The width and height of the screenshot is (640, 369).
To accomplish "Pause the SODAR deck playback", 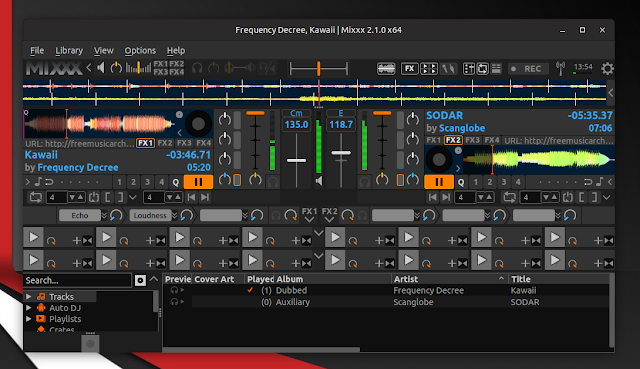I will (x=439, y=182).
